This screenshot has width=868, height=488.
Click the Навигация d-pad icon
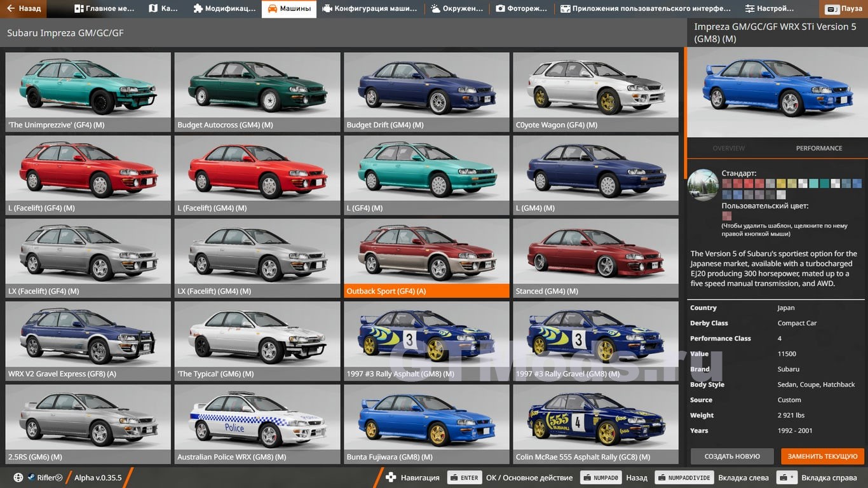click(x=391, y=478)
